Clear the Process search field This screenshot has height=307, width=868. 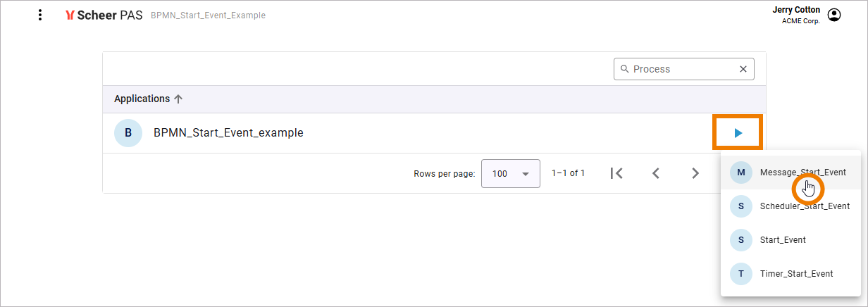(743, 69)
